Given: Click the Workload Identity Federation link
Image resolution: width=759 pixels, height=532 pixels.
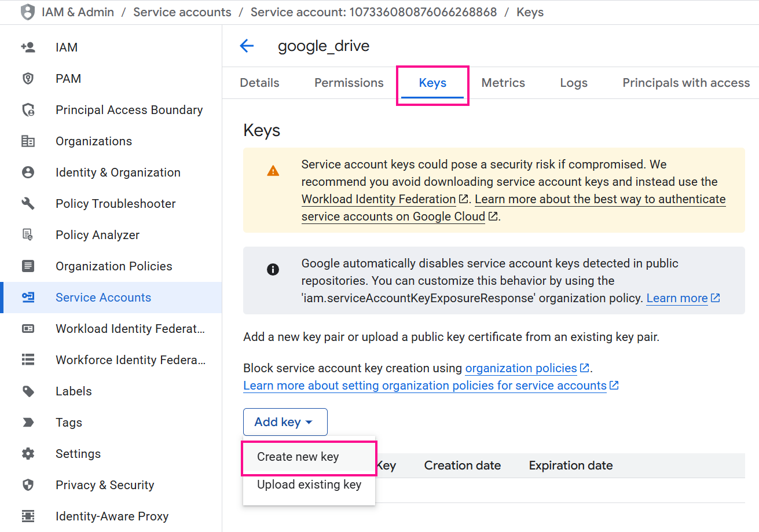Looking at the screenshot, I should (378, 199).
